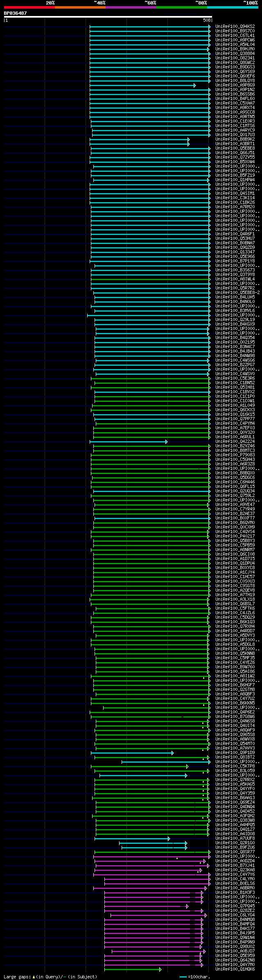
Task: Click hit label UniRef100_C3KI14
Action: pyautogui.click(x=235, y=198)
